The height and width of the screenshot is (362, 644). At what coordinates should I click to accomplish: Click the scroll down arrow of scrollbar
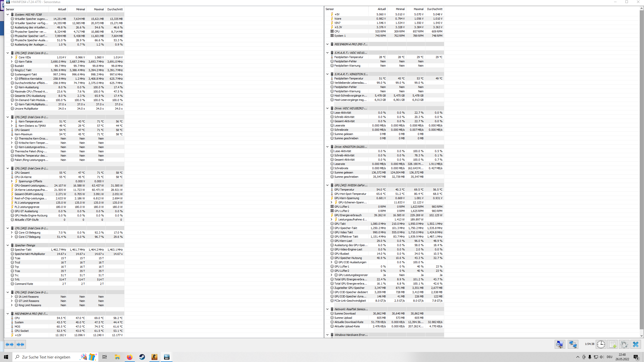point(641,336)
